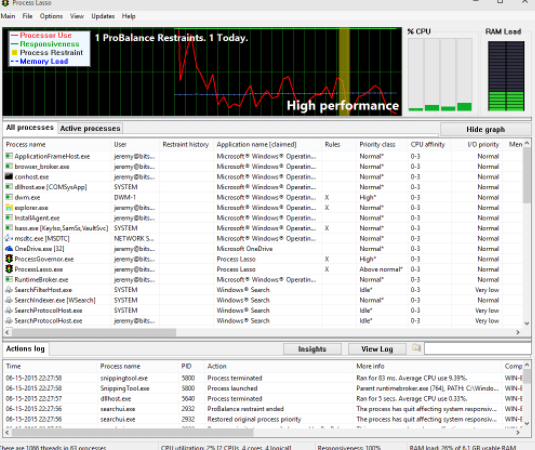Click the Hide graph button
The width and height of the screenshot is (535, 450).
pyautogui.click(x=486, y=129)
